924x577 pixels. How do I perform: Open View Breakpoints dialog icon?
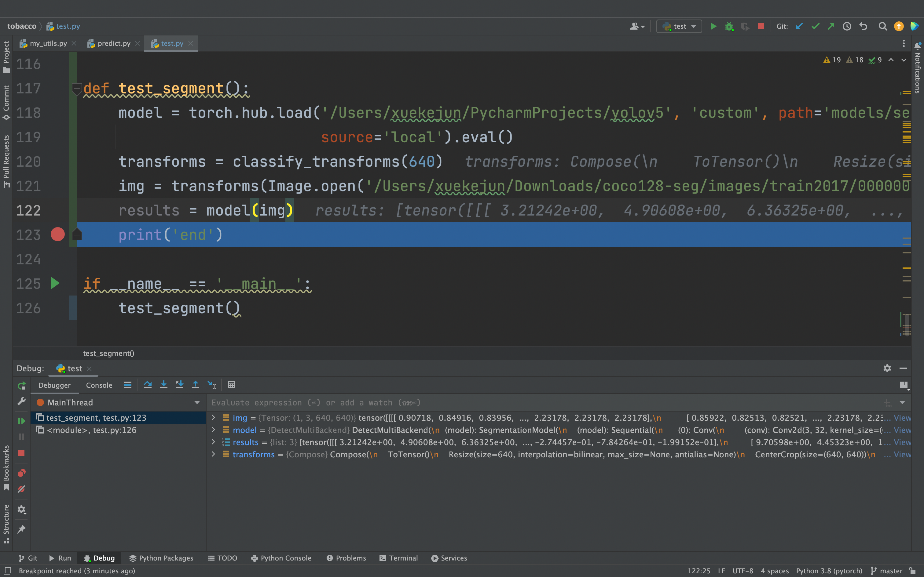[x=21, y=473]
